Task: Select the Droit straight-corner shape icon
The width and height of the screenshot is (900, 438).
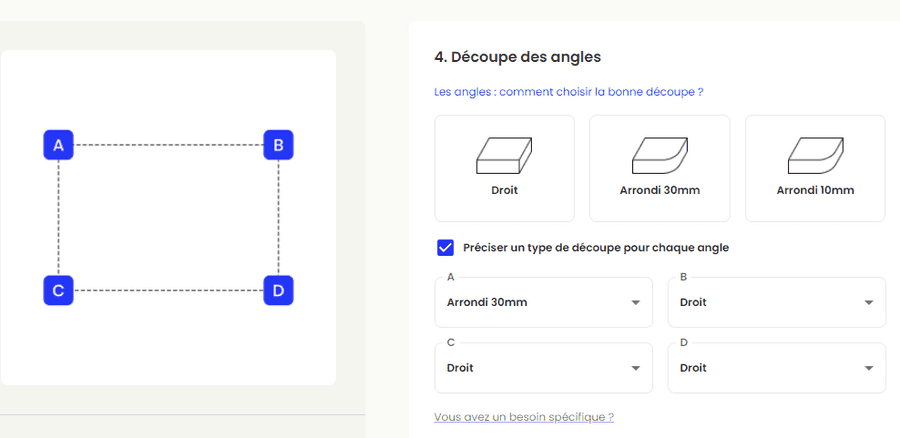Action: click(504, 155)
